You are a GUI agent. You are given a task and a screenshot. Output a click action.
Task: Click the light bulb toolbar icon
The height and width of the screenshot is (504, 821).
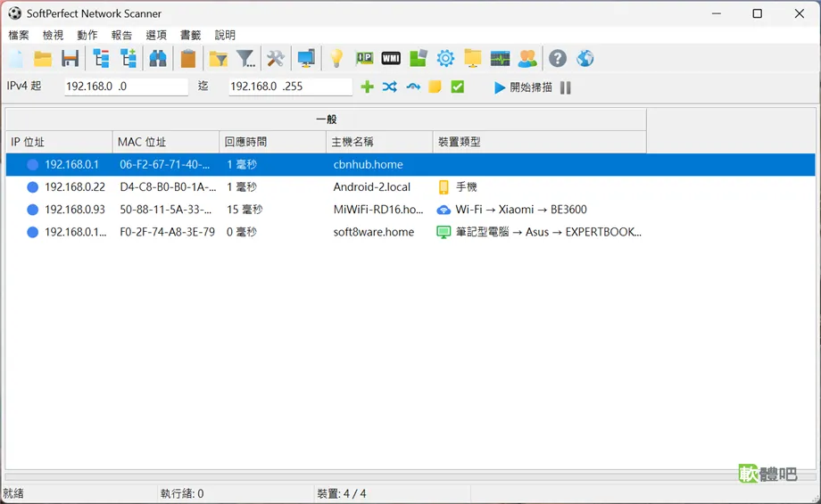[336, 59]
